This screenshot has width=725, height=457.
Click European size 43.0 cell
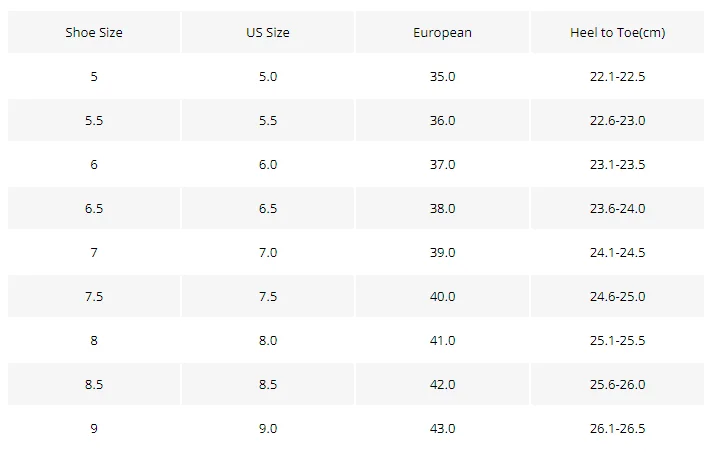click(442, 429)
